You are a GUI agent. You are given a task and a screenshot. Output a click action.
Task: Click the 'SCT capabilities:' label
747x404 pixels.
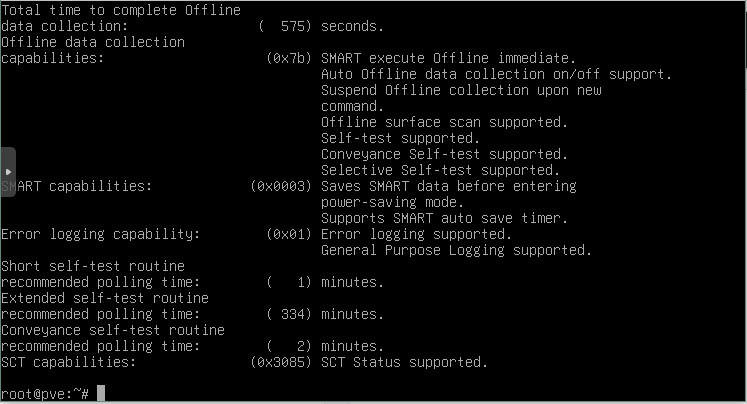(69, 362)
